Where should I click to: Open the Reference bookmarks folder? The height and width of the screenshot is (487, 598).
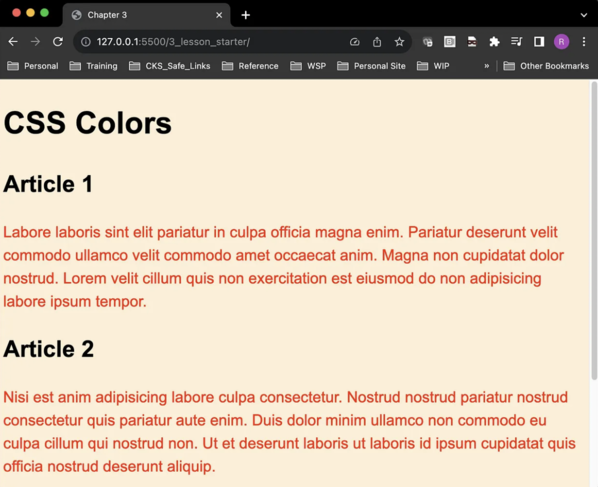click(x=250, y=66)
